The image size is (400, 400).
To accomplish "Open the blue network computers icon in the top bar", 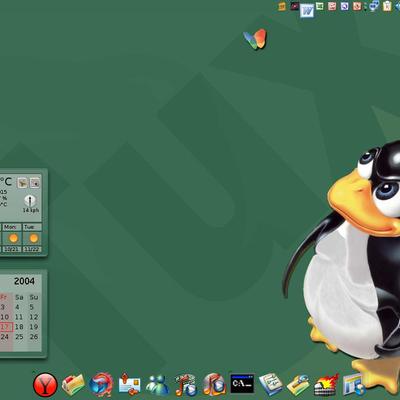I will (374, 6).
